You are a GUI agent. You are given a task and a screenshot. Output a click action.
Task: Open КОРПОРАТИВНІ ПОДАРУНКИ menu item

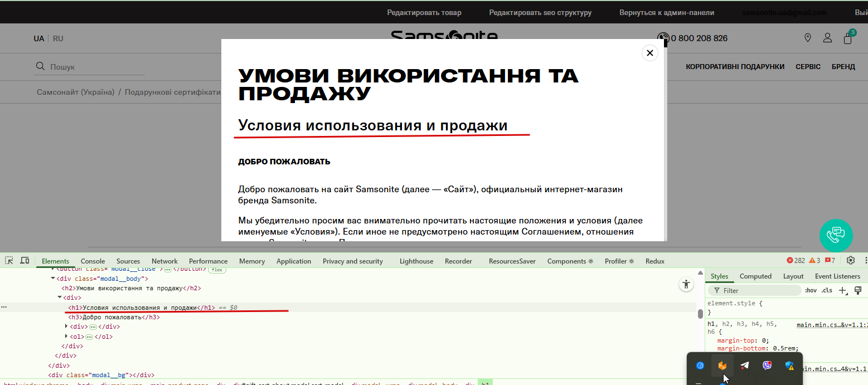(735, 66)
